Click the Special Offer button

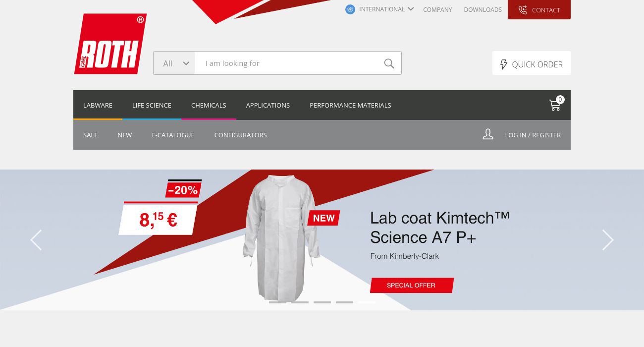coord(412,285)
